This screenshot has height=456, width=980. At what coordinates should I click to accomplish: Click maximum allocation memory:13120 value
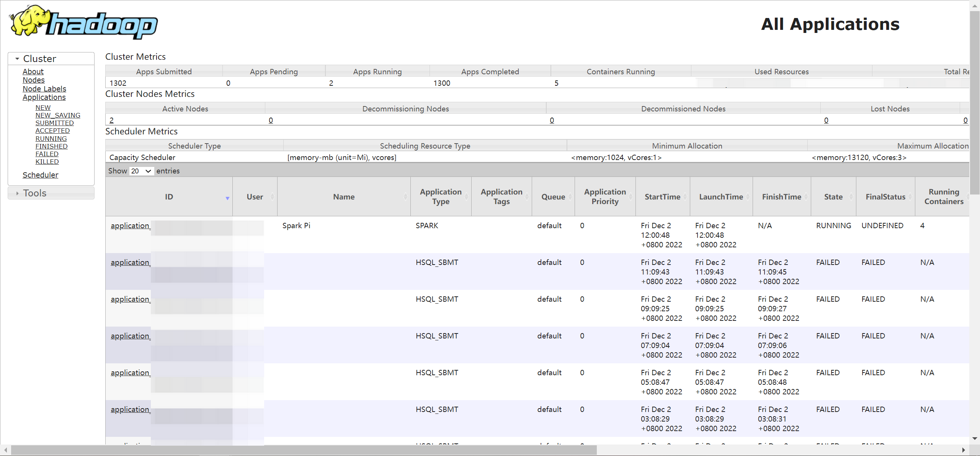point(859,157)
